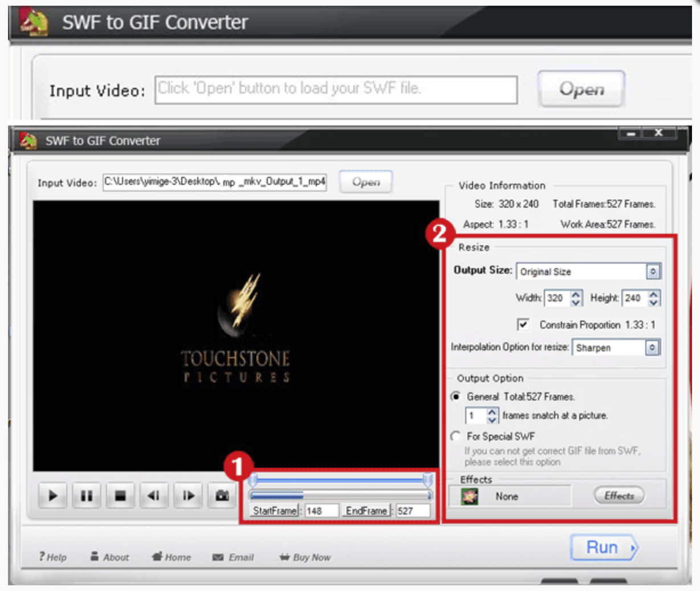Open the Effects dialog button
The image size is (700, 591).
pos(619,496)
